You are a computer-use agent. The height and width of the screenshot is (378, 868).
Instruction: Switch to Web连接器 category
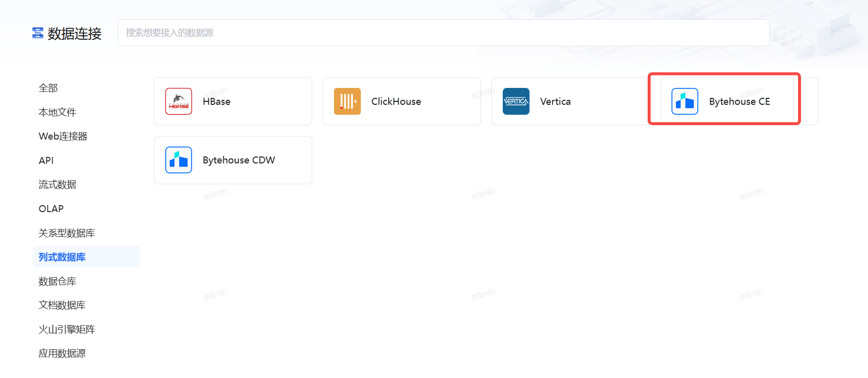63,136
